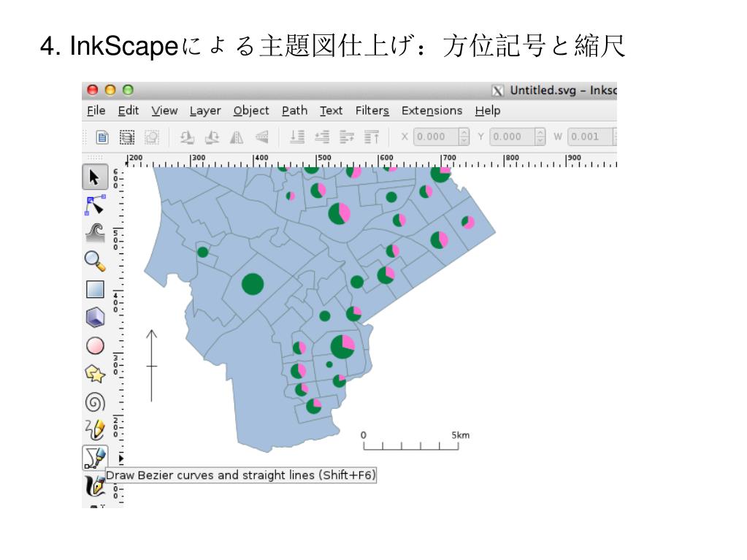Screen dimensions: 747x560
Task: Open the Object menu
Action: (x=251, y=110)
